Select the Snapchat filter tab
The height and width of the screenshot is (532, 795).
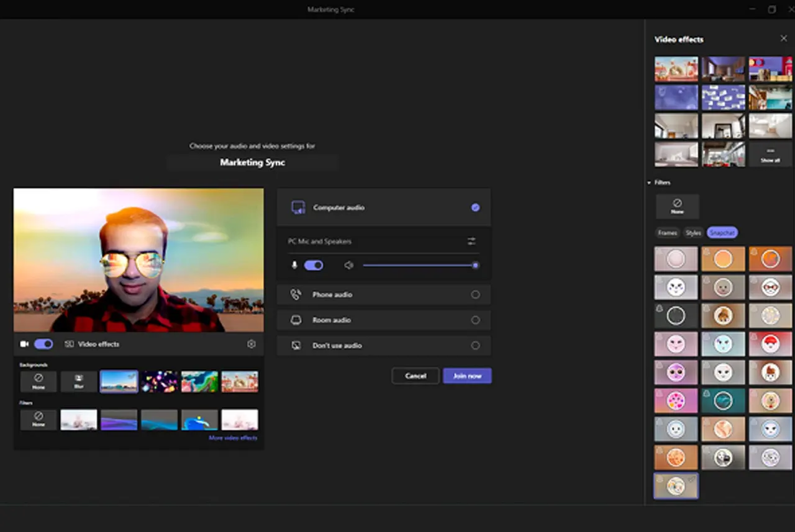722,233
